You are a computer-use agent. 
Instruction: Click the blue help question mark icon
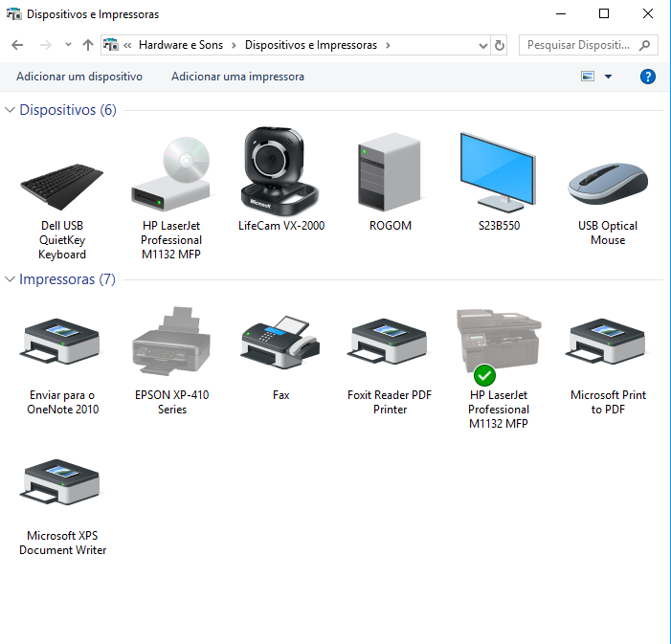647,77
